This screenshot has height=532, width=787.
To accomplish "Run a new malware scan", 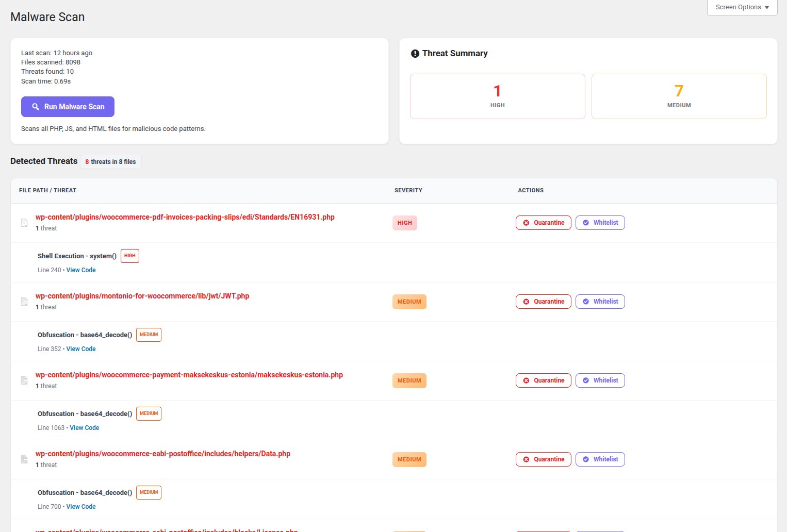I will tap(68, 107).
